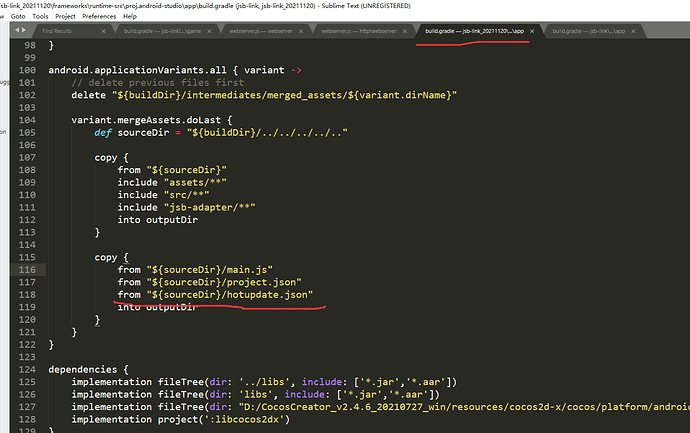
Task: Click the tab scroll right arrow
Action: point(24,30)
